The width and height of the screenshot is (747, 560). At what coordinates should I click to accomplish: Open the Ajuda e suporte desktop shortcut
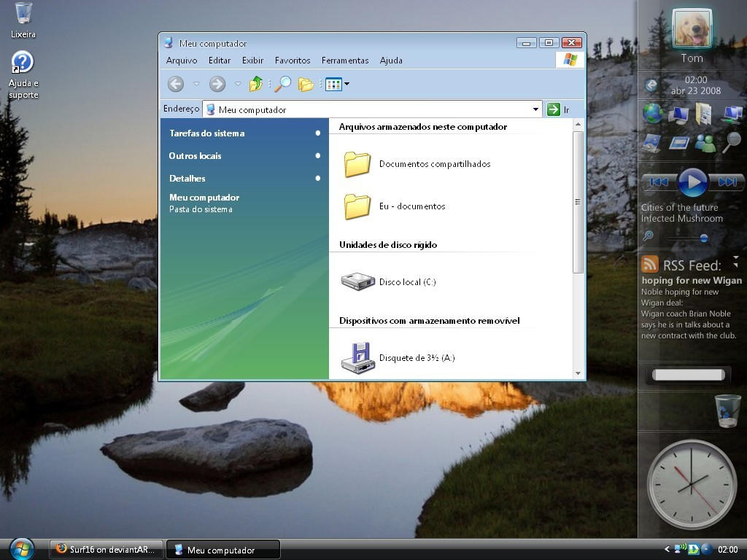[x=23, y=75]
